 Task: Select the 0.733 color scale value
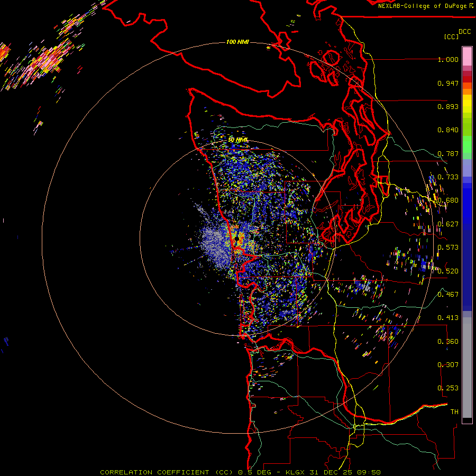click(448, 177)
